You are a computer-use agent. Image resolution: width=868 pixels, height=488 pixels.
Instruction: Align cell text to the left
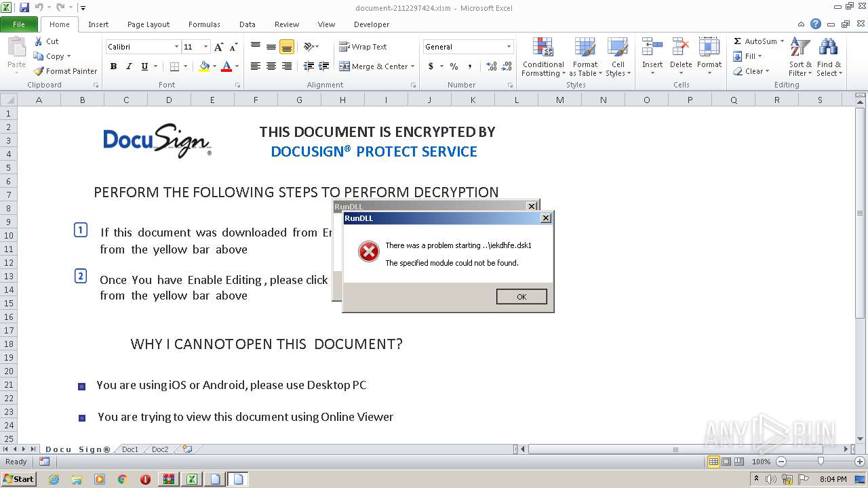(256, 66)
